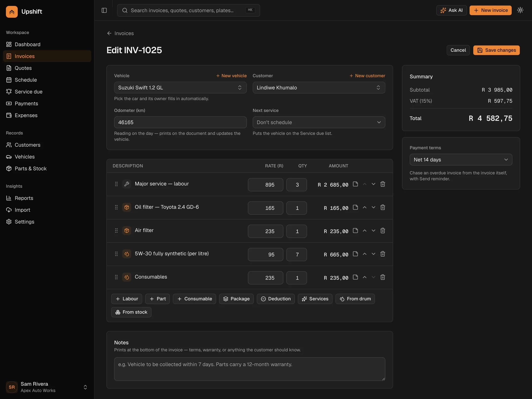The image size is (532, 399).
Task: Delete the Oil filter line
Action: pos(382,207)
